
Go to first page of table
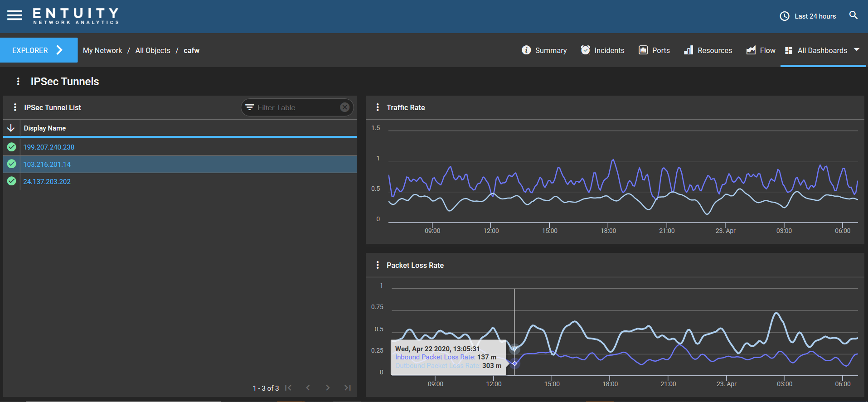pos(288,387)
